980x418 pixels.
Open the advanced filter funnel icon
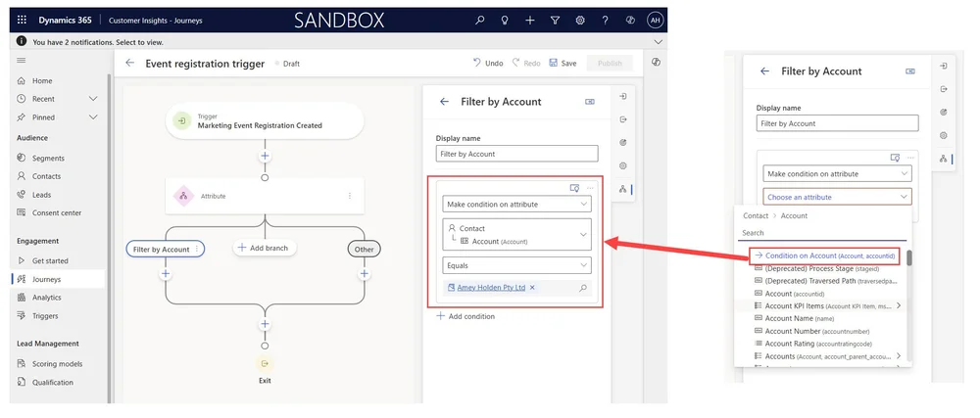(x=555, y=20)
